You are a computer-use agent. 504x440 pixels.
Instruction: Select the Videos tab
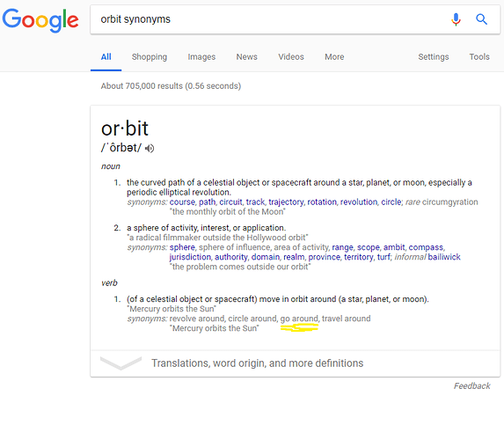(x=291, y=57)
